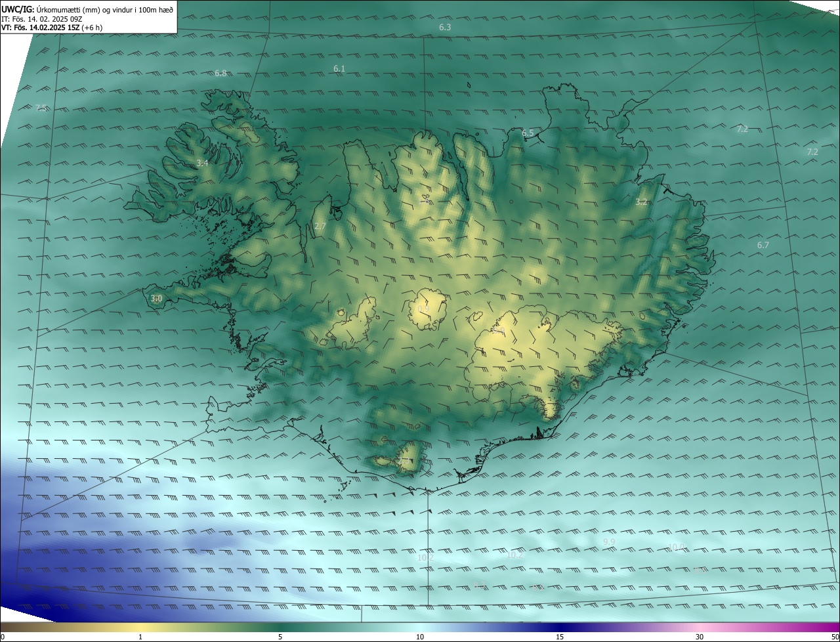The height and width of the screenshot is (642, 840).
Task: Click the "10" tick label on the color scale
Action: point(420,637)
